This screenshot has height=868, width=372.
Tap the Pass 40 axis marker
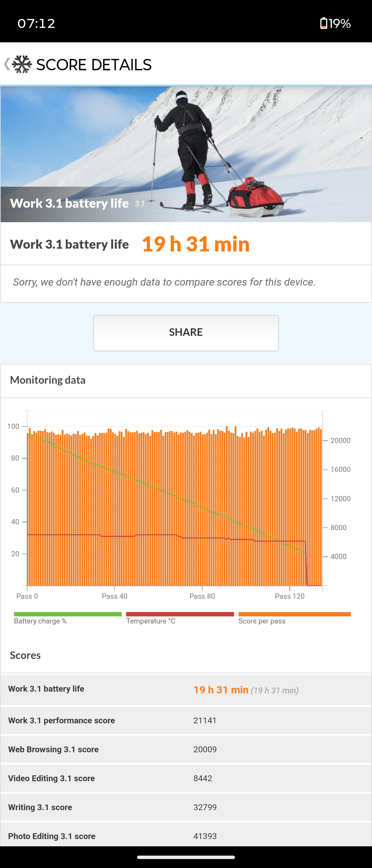click(115, 596)
